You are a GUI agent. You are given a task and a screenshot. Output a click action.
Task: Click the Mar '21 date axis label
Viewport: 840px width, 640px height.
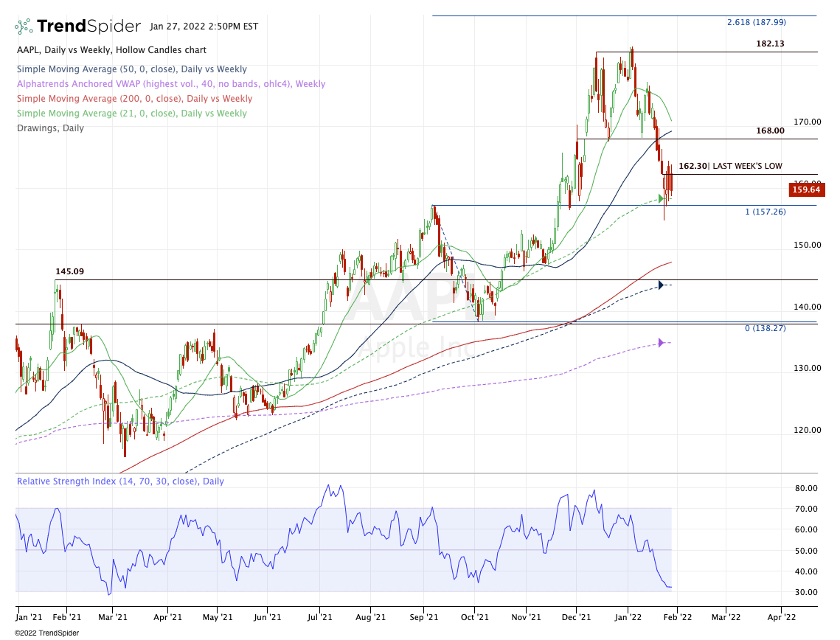point(113,617)
